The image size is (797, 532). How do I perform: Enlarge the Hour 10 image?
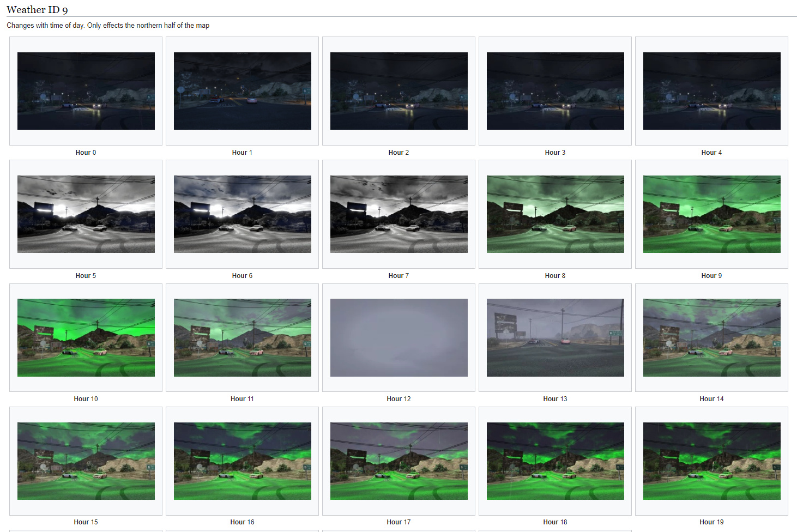[x=86, y=337]
